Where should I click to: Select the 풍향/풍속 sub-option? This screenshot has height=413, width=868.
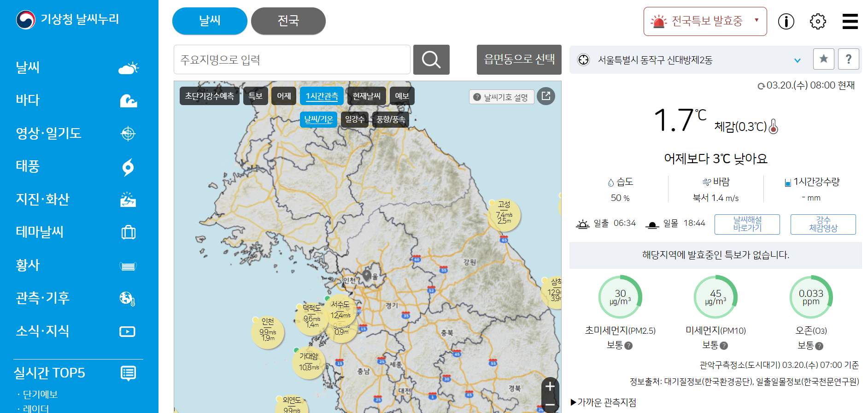pos(391,119)
